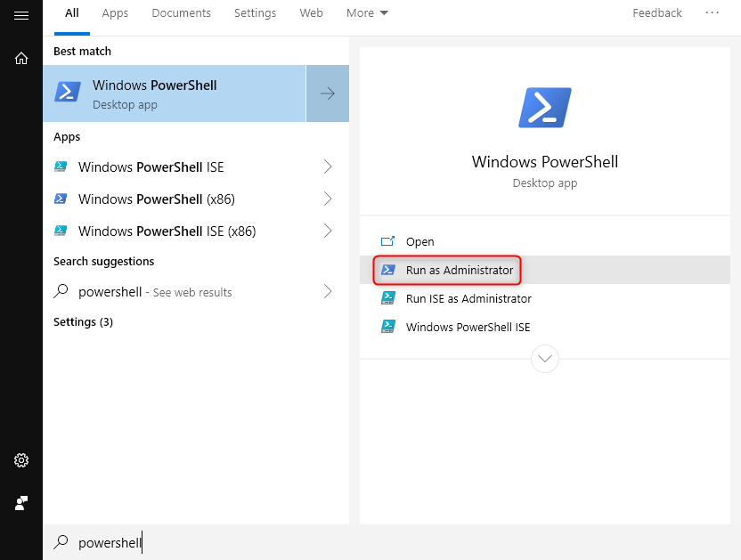Expand the More filter dropdown
This screenshot has width=741, height=560.
[367, 13]
